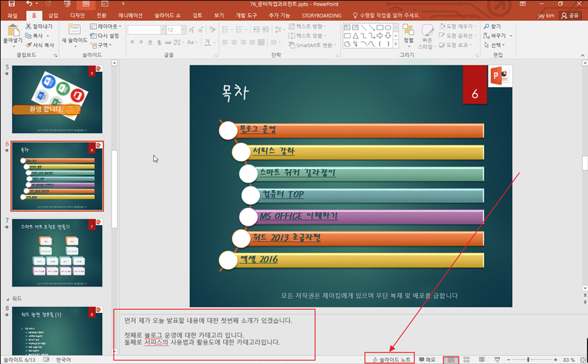Click the Paste (붙여넣기) clipboard icon
Image resolution: width=588 pixels, height=364 pixels.
tap(13, 31)
